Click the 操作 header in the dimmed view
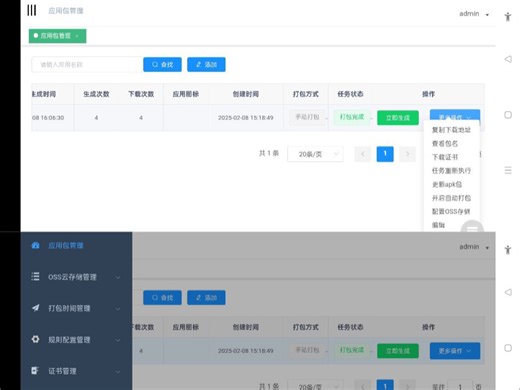Viewport: 520px width, 390px height. pos(428,327)
